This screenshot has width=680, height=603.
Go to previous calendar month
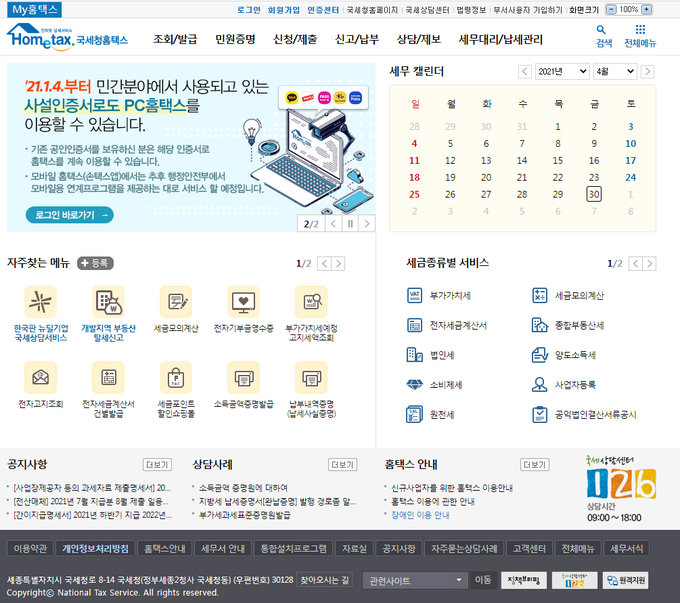(x=525, y=72)
